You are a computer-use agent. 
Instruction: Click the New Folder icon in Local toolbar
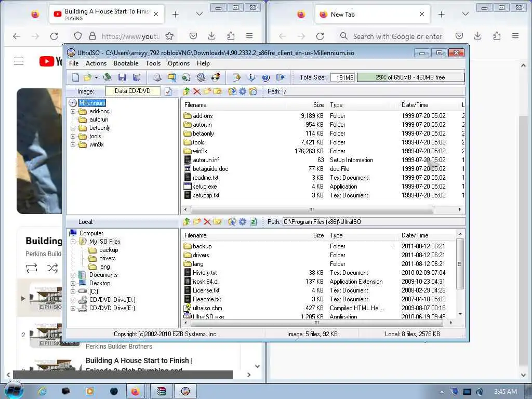coord(197,222)
